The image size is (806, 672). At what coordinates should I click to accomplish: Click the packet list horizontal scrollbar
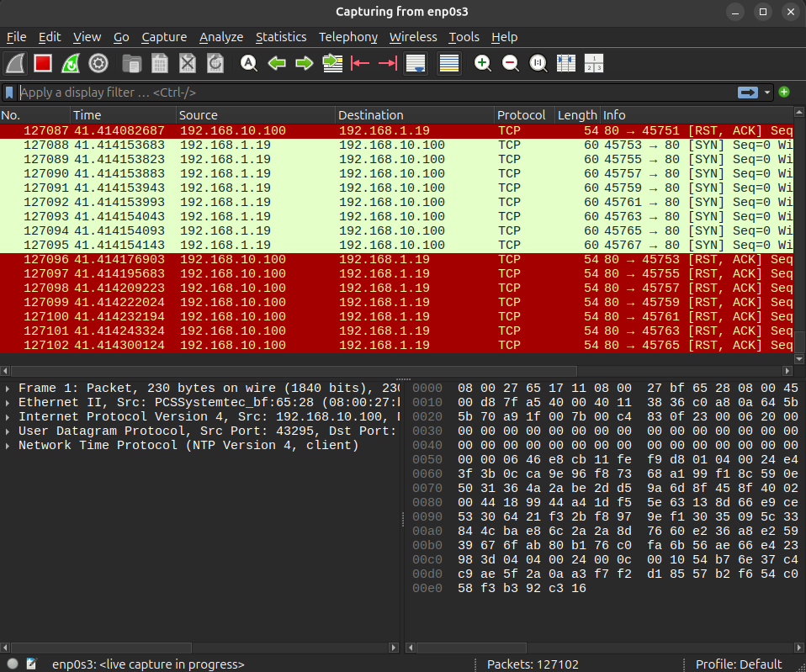coord(294,370)
